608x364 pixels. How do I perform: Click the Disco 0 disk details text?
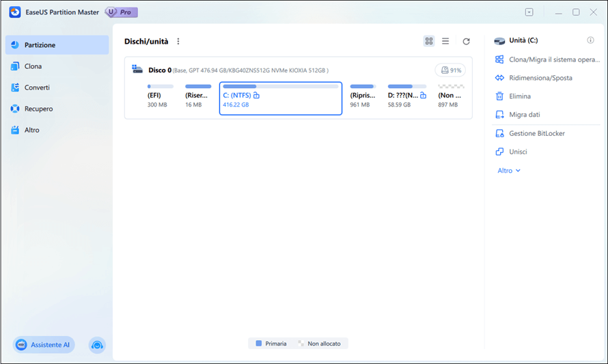tap(251, 70)
